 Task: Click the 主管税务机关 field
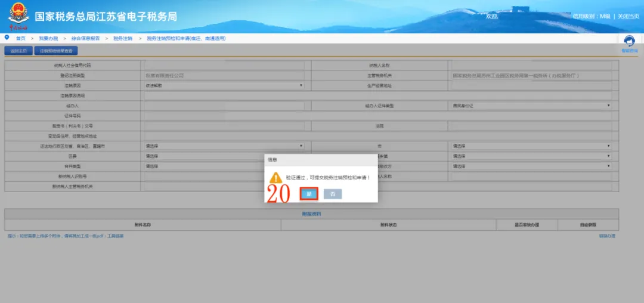(x=531, y=76)
